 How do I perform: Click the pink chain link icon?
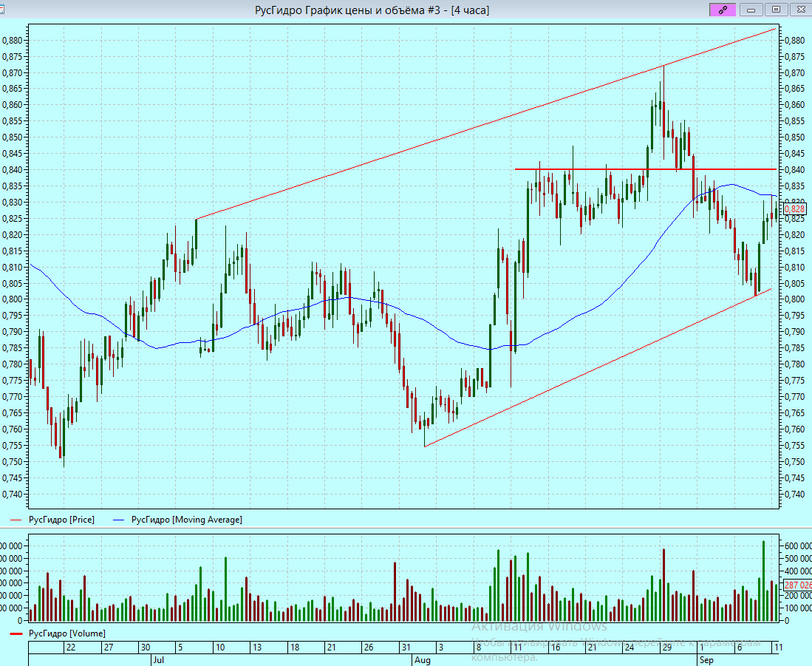point(723,10)
